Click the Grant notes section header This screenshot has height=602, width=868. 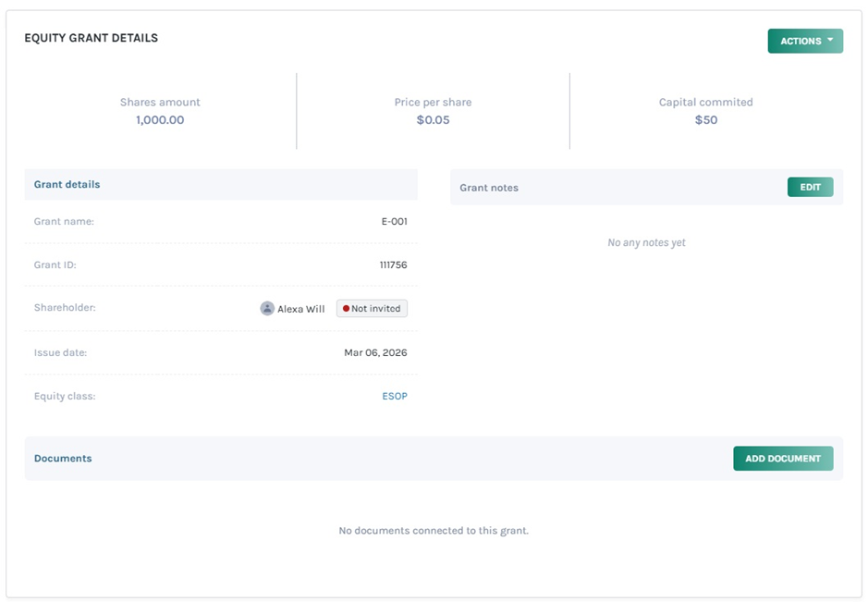coord(489,188)
